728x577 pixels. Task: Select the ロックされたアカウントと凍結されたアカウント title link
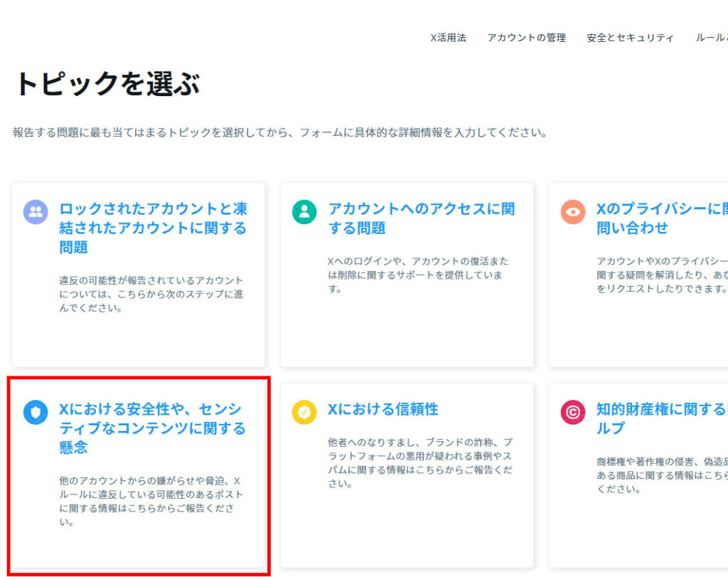[153, 228]
